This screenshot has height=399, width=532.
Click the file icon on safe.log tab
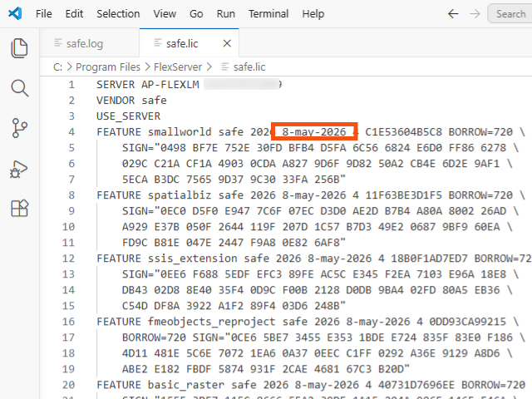tap(58, 42)
